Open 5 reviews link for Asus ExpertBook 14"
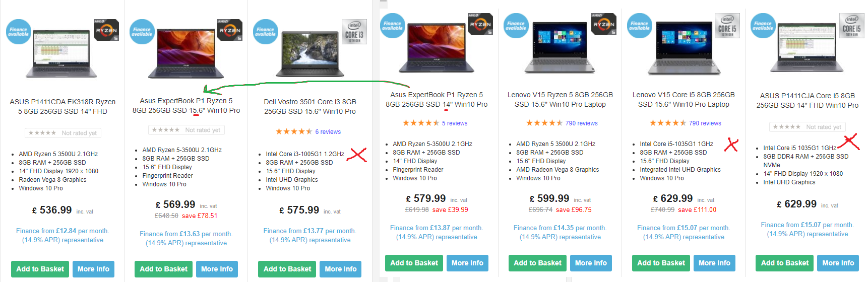The image size is (868, 282). pyautogui.click(x=455, y=123)
